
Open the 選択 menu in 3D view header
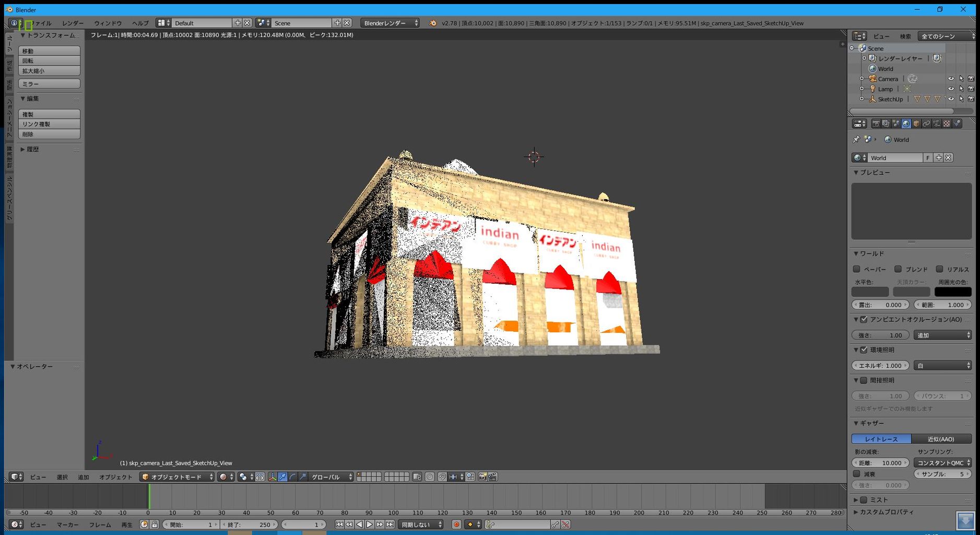pyautogui.click(x=62, y=477)
